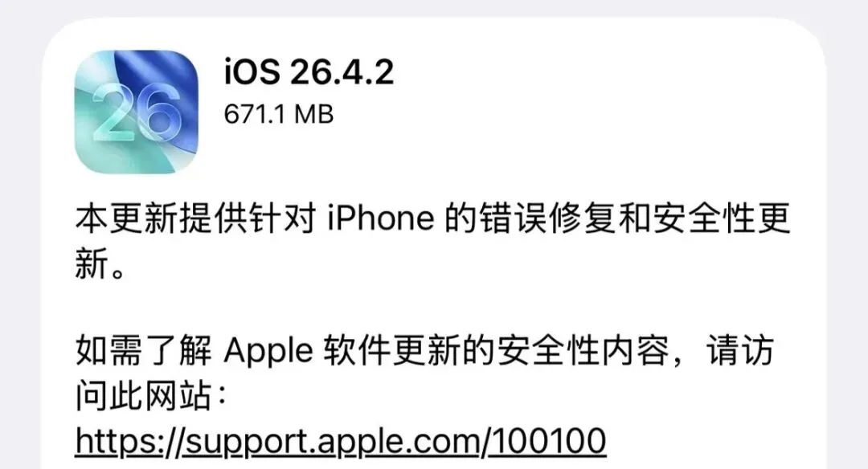
Task: Click the large 26 numeral in the icon
Action: [x=136, y=114]
